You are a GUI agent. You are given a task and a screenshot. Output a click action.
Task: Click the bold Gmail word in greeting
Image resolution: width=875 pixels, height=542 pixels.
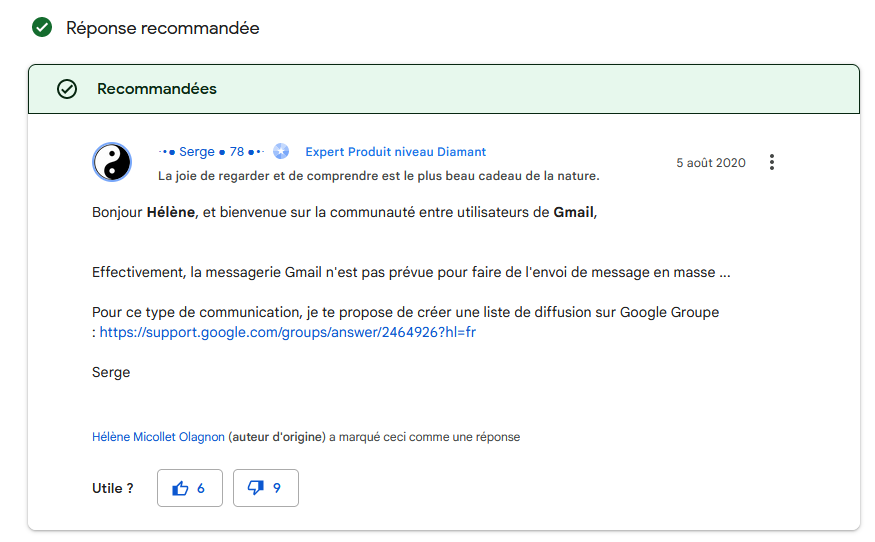pos(573,212)
